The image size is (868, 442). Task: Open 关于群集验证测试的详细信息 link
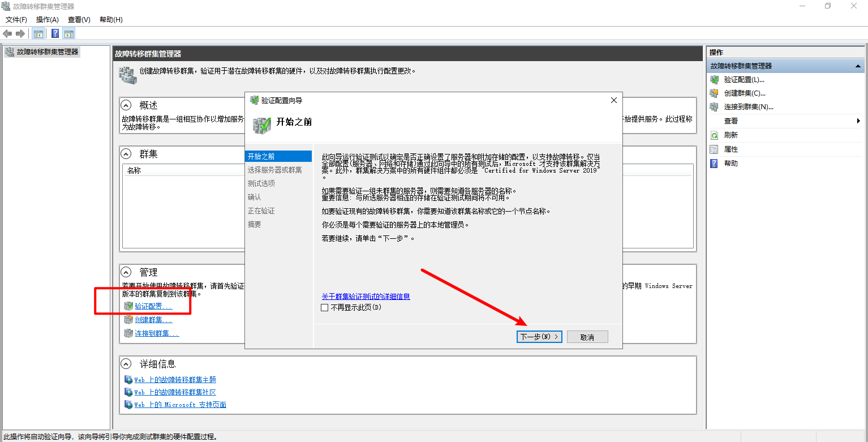[x=366, y=297]
